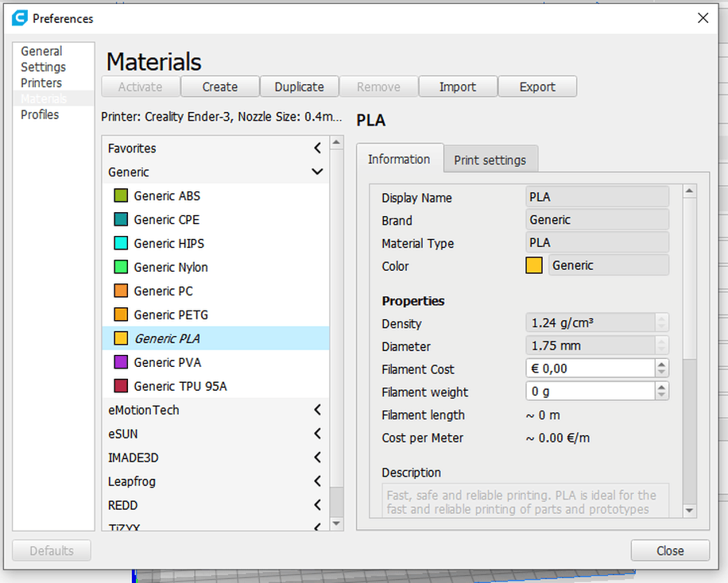728x583 pixels.
Task: Switch to the Print settings tab
Action: [x=490, y=160]
